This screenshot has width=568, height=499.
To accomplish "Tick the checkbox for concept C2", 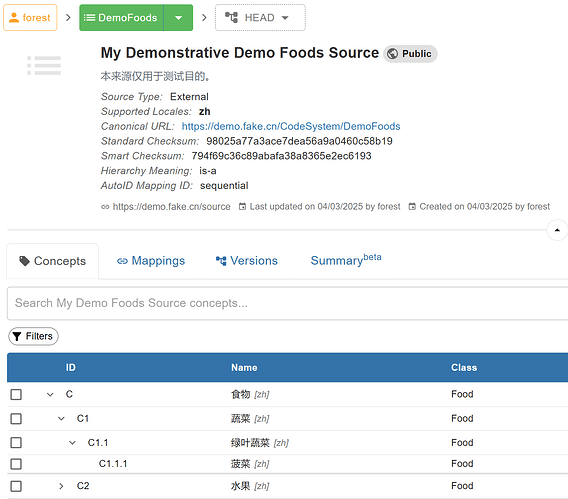I will tap(16, 486).
